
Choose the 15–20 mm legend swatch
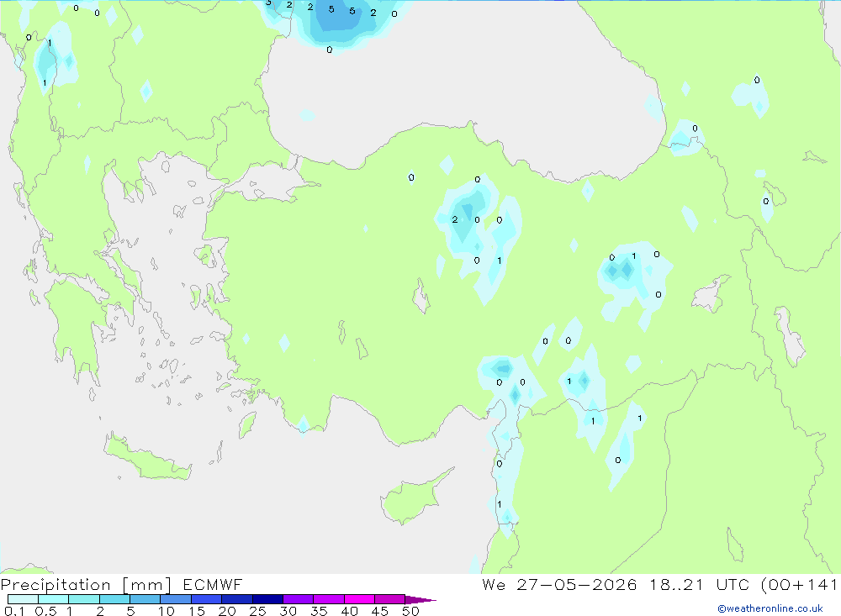pos(207,599)
